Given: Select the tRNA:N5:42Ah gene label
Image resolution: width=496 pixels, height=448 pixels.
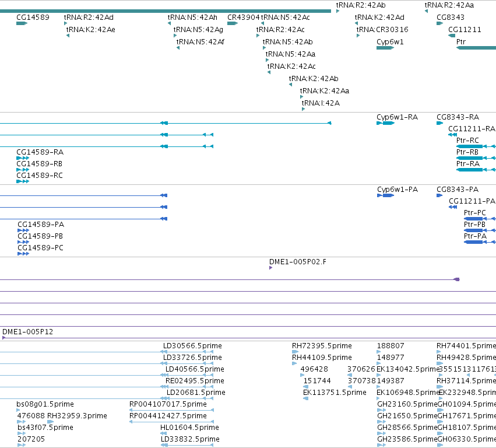Looking at the screenshot, I should point(193,17).
